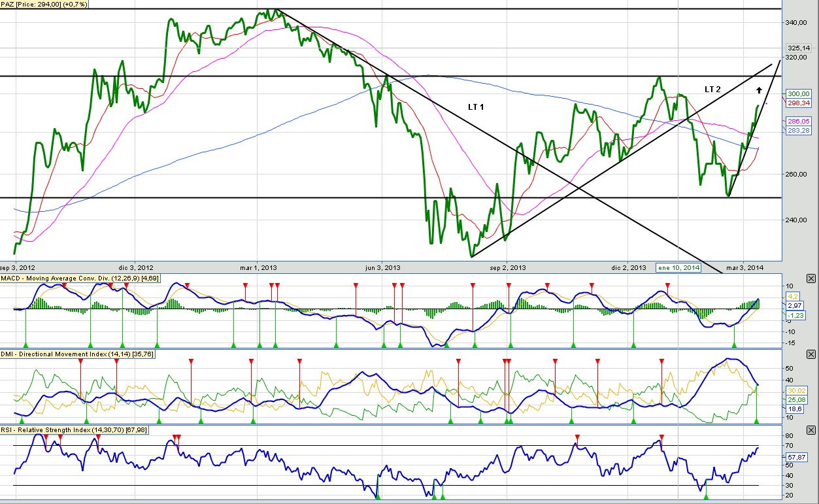Select the LT 2 trendline label
819x504 pixels.
pyautogui.click(x=712, y=88)
